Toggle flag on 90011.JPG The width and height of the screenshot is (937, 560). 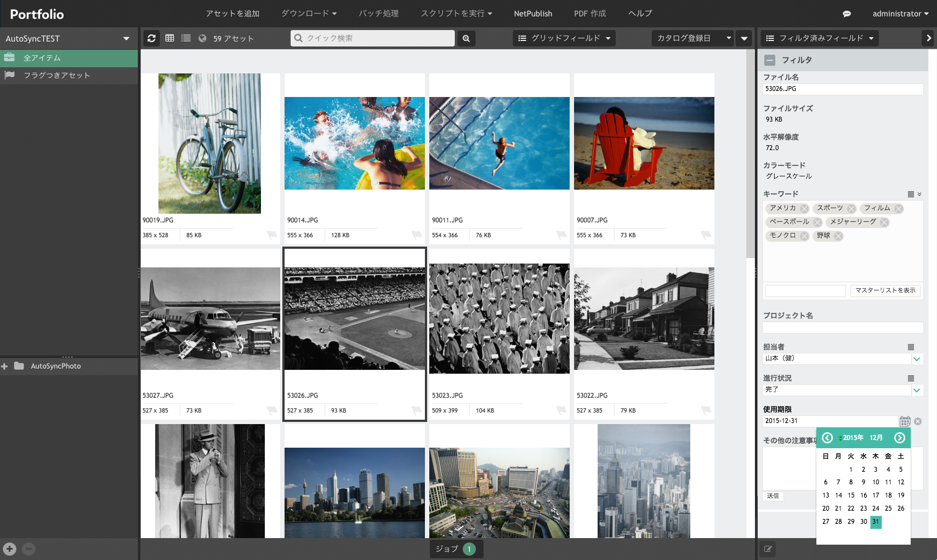click(x=561, y=235)
